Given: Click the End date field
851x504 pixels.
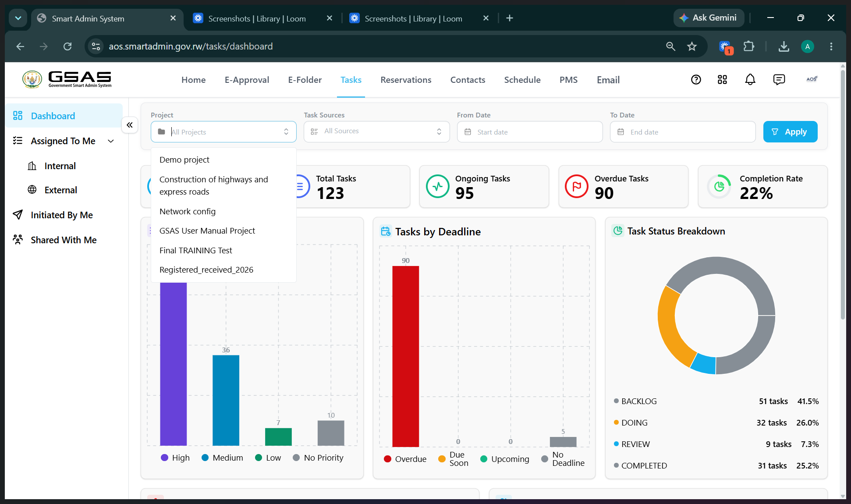Looking at the screenshot, I should (683, 132).
